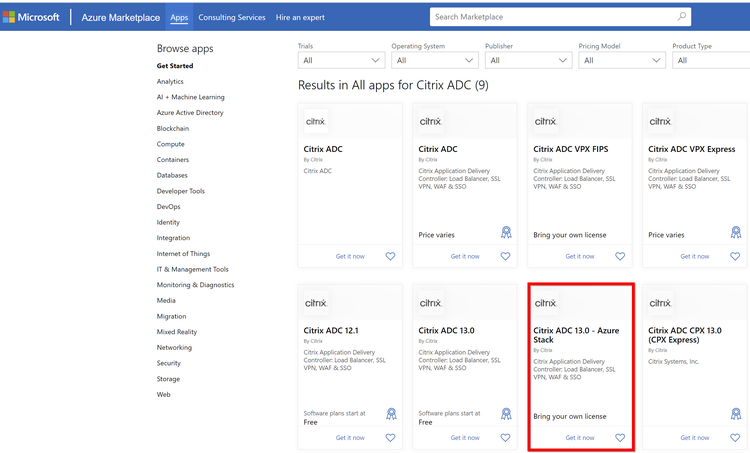Open the Security category
Screen dimensions: 750x453
click(x=168, y=364)
